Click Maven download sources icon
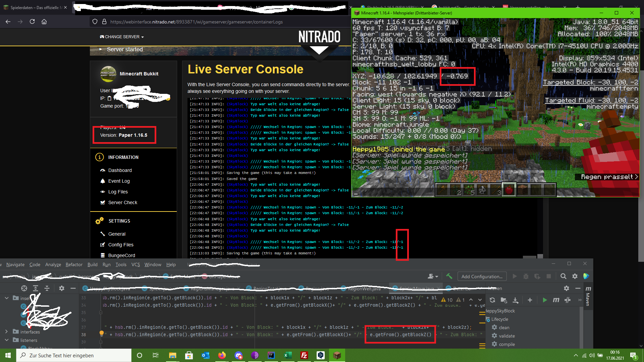 click(516, 300)
